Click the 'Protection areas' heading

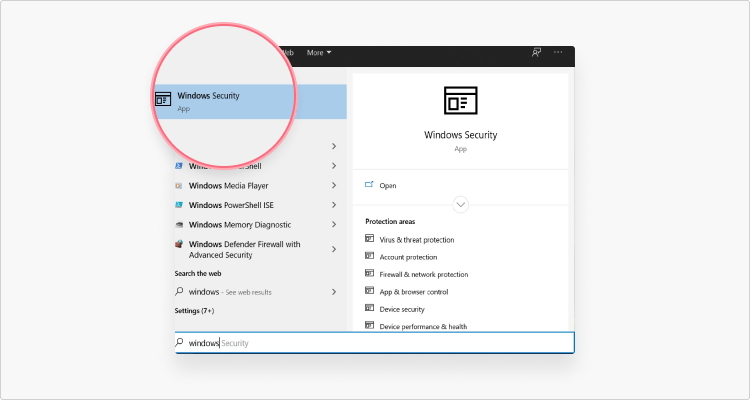[390, 222]
